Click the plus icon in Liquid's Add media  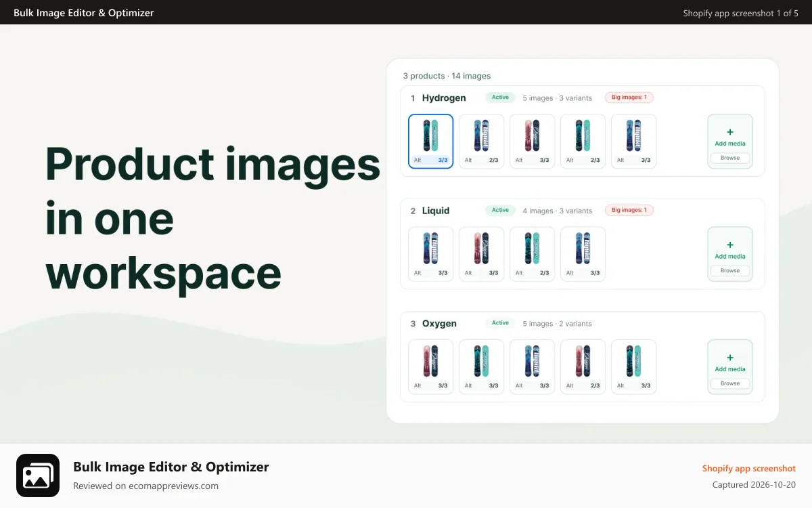[x=730, y=245]
